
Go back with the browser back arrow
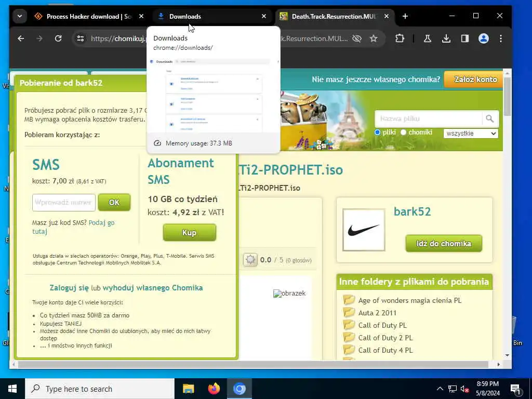click(x=21, y=38)
